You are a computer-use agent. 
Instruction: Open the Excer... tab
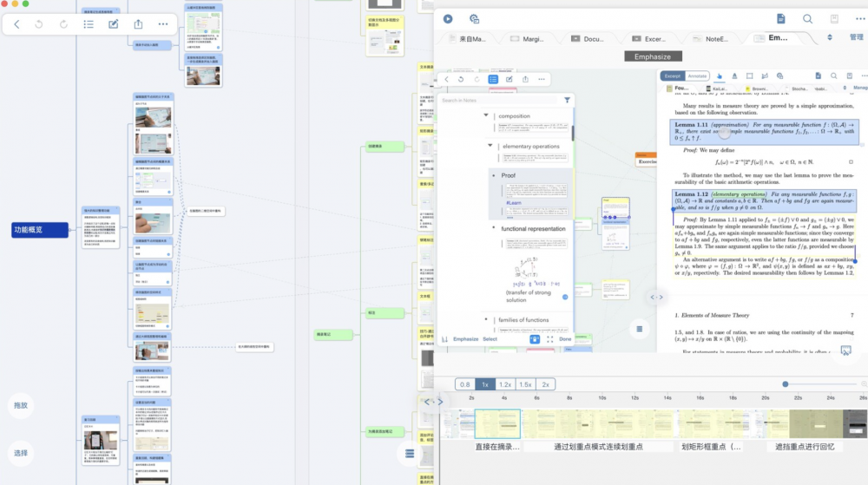pos(649,39)
